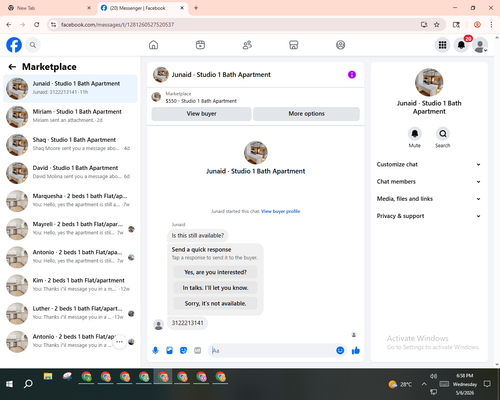
Task: Click the listing thumbnail in the info panel
Action: [429, 82]
